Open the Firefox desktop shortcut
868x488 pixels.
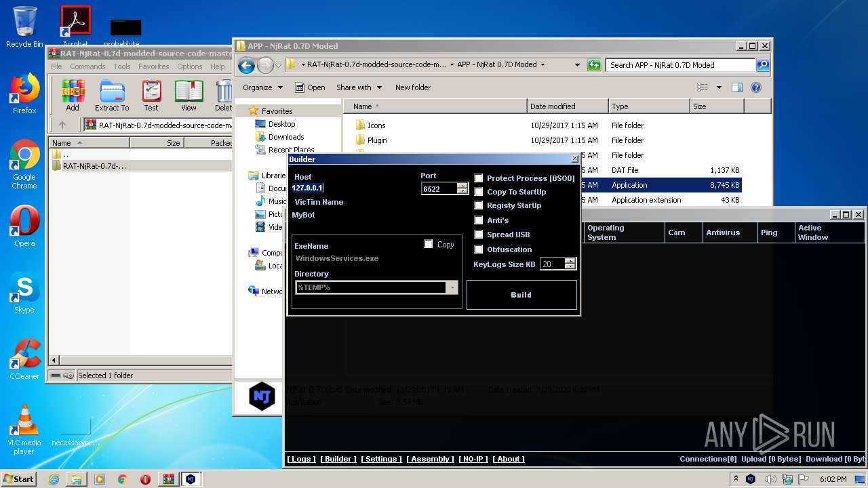(24, 93)
